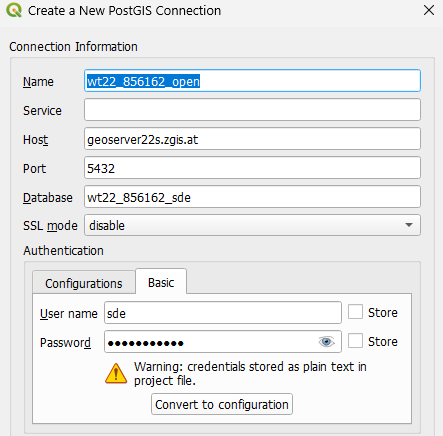Click the Host field geoserver22s.zgis.at
This screenshot has width=443, height=436.
tap(252, 139)
